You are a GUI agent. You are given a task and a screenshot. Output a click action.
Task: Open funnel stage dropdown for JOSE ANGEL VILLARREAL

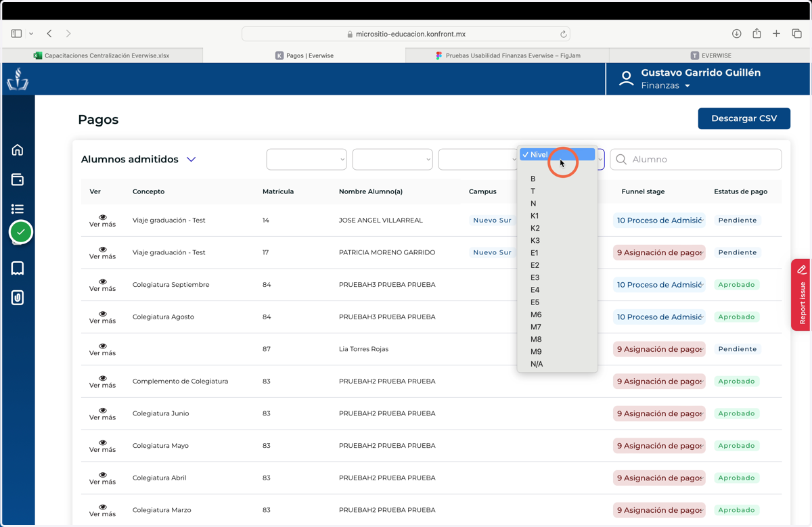point(658,221)
